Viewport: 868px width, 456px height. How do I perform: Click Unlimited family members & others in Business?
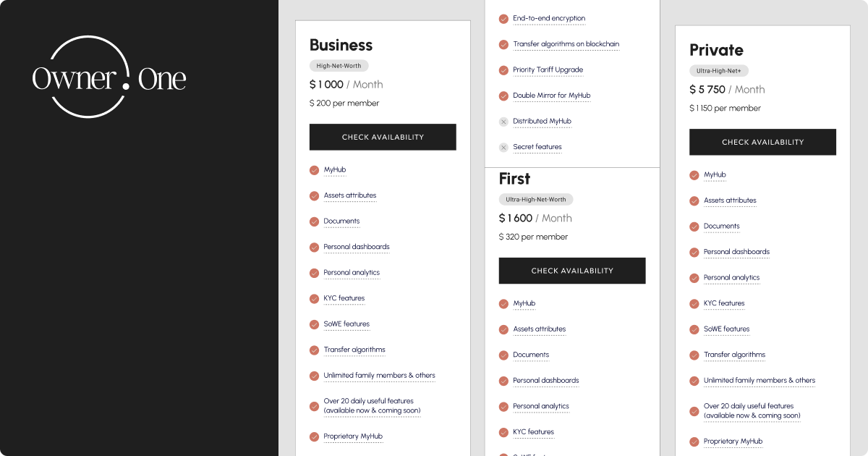[380, 376]
